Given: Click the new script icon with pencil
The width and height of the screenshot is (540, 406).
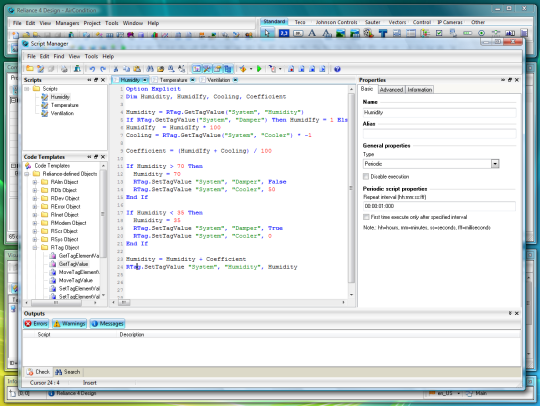Looking at the screenshot, I should [x=41, y=69].
